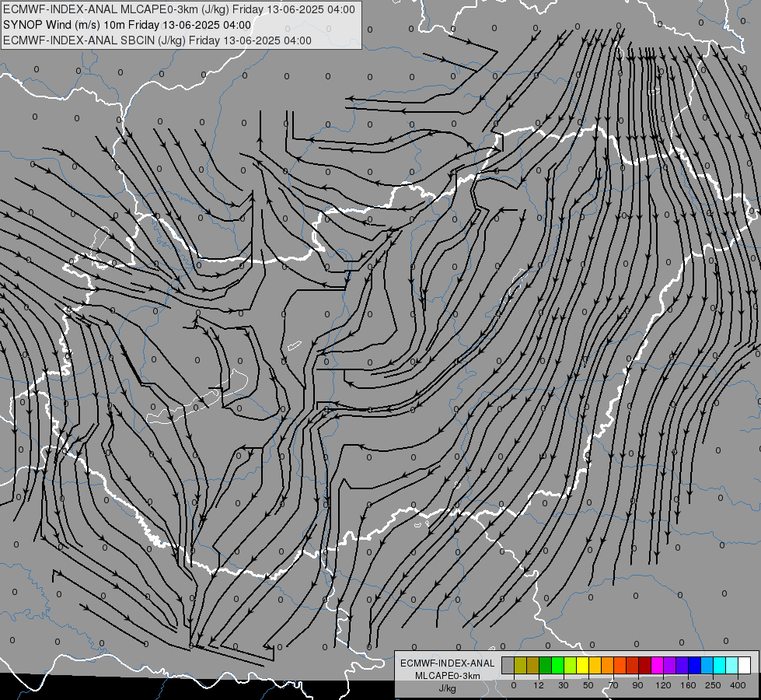The image size is (761, 700).
Task: Click the bright cyan legend swatch
Action: click(x=721, y=665)
